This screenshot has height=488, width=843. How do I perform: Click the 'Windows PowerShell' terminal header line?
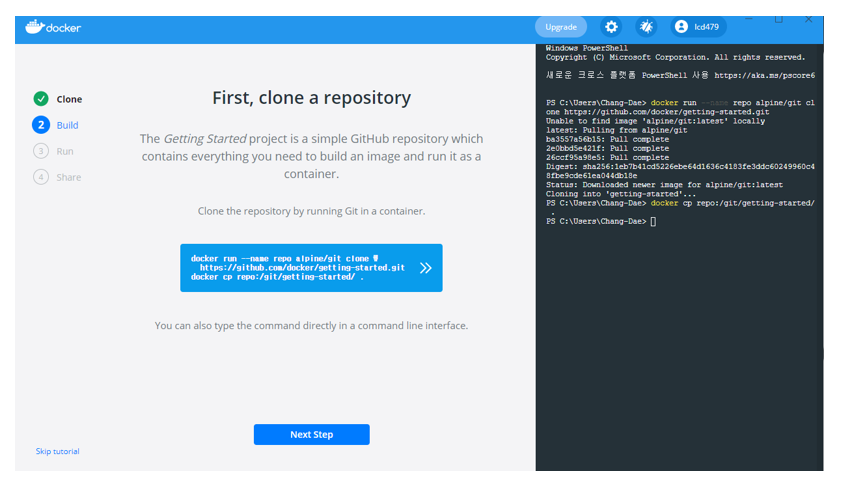[587, 48]
